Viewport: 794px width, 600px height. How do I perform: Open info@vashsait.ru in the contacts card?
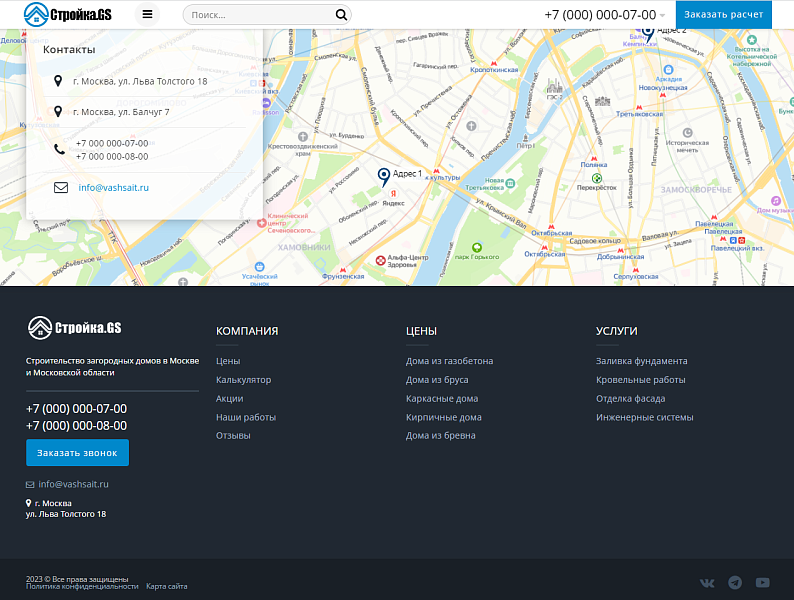point(113,187)
